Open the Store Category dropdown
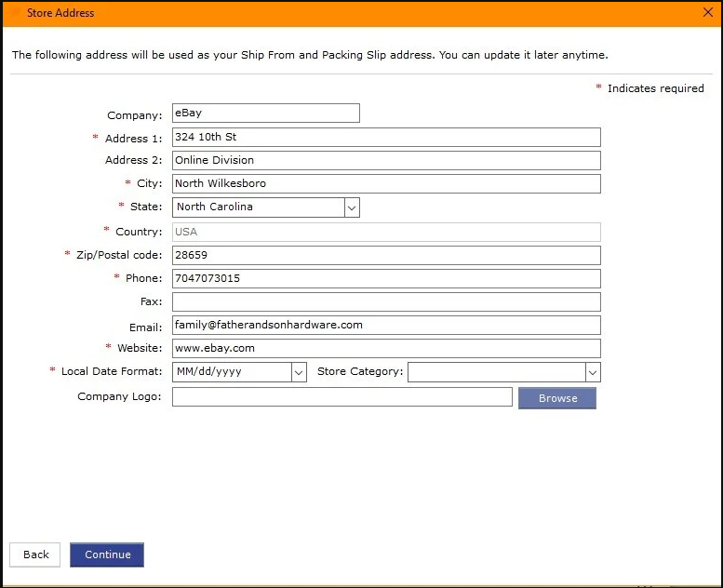 pos(503,372)
